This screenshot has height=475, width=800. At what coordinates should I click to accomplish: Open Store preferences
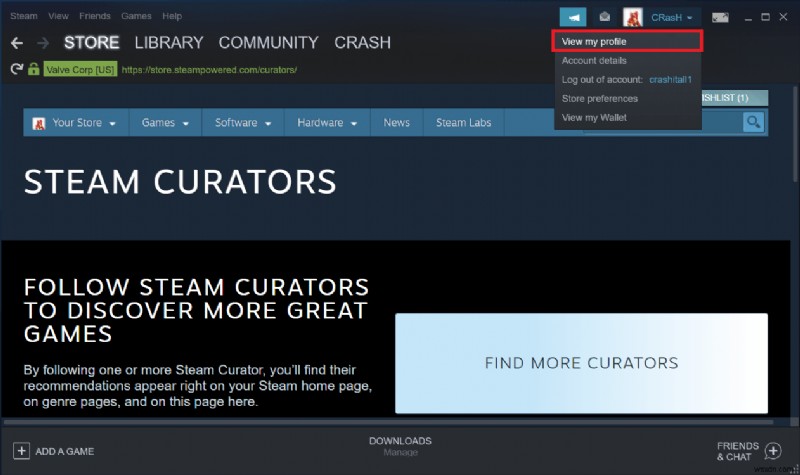(599, 98)
